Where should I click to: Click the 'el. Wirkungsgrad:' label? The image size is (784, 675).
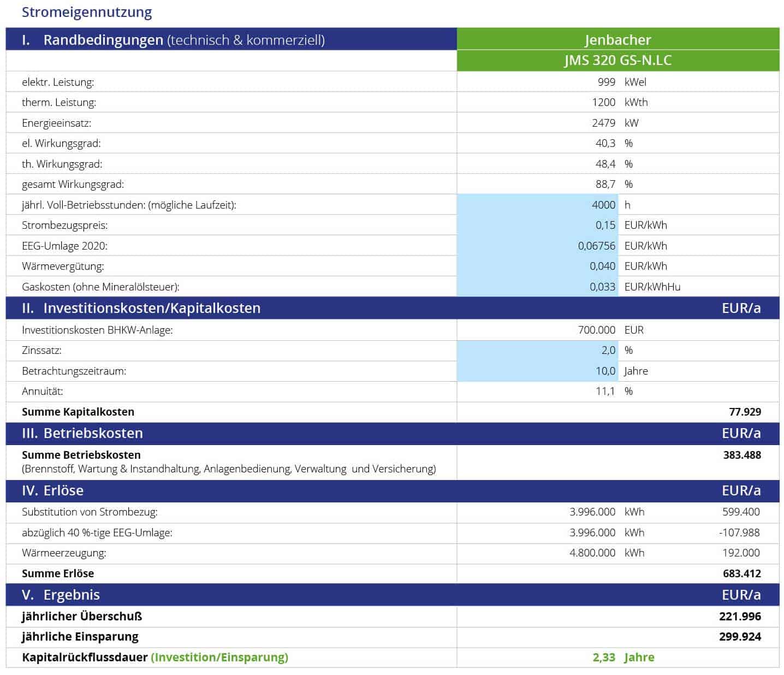coord(61,143)
